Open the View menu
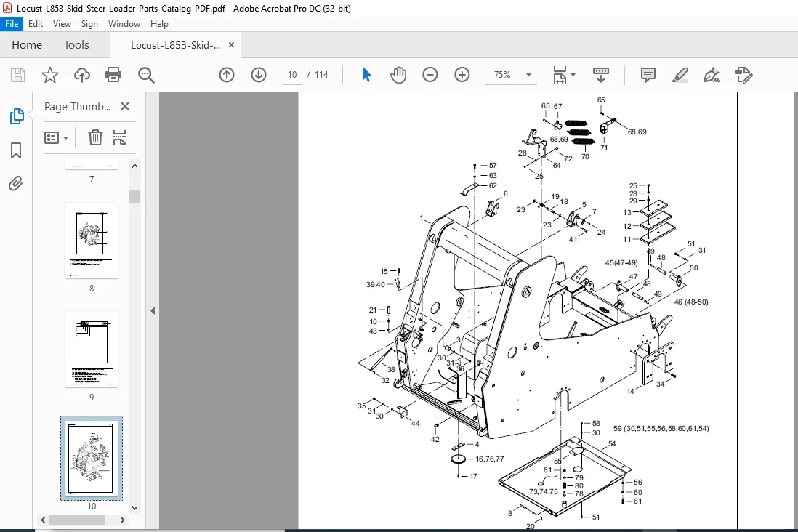 click(62, 24)
